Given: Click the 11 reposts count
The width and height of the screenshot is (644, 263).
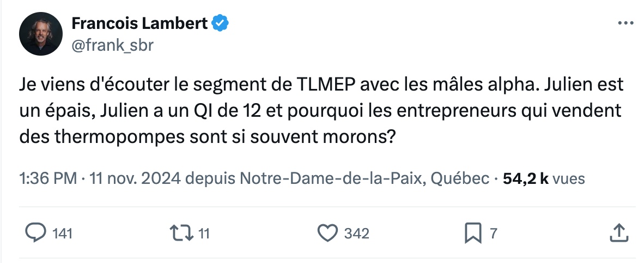Looking at the screenshot, I should click(x=204, y=234).
